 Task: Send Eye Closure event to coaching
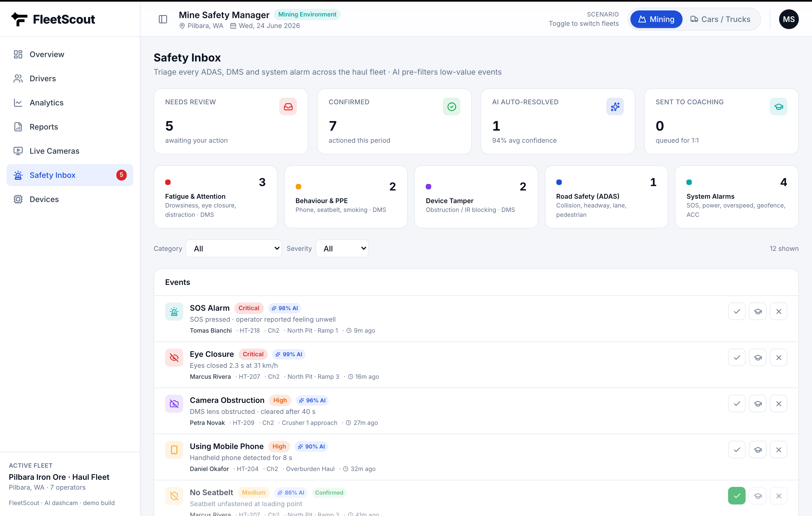point(757,357)
